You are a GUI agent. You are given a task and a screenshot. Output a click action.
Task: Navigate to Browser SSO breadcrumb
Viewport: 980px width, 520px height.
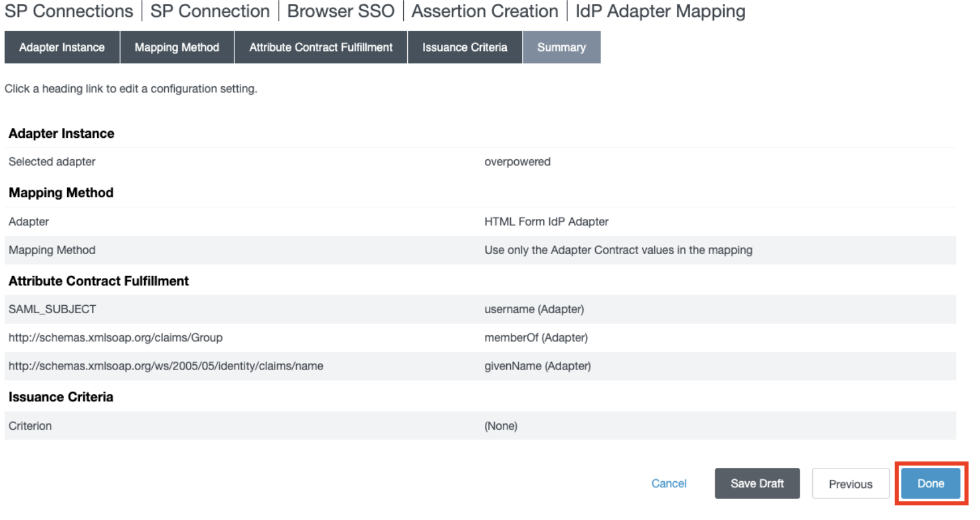click(x=341, y=11)
